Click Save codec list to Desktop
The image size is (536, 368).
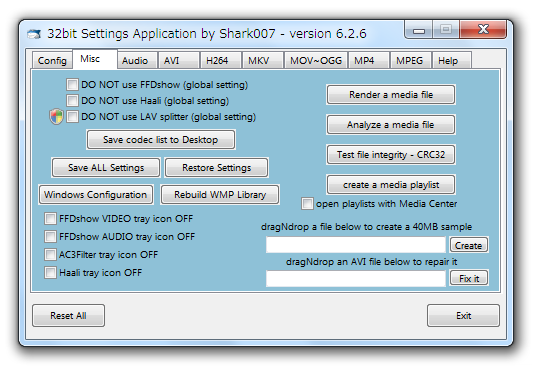tap(161, 139)
